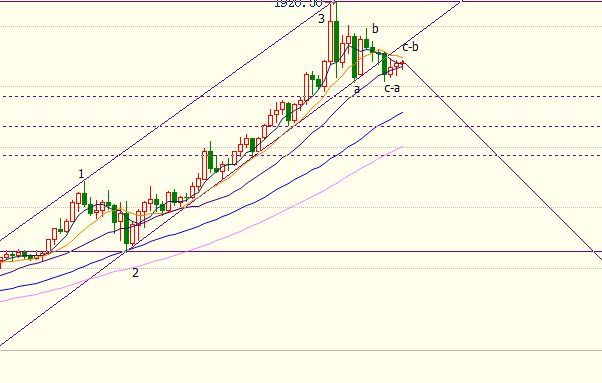Click the 1920.30 price label at top

pos(298,3)
